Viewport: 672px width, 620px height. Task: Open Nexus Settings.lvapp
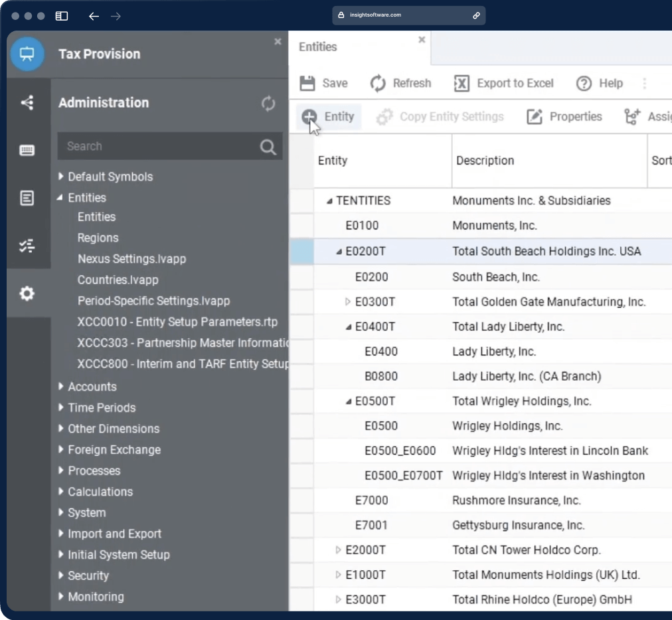131,259
